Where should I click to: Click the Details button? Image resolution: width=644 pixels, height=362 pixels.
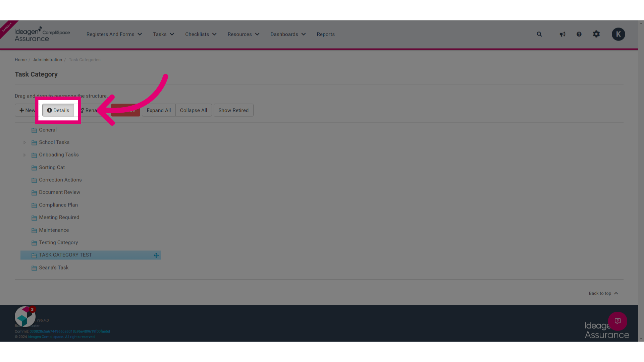58,110
